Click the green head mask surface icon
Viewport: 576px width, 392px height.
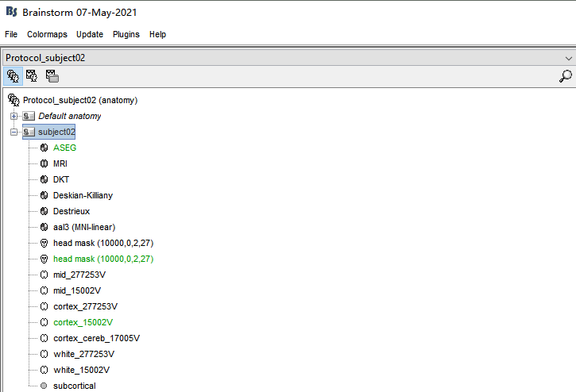pos(44,259)
